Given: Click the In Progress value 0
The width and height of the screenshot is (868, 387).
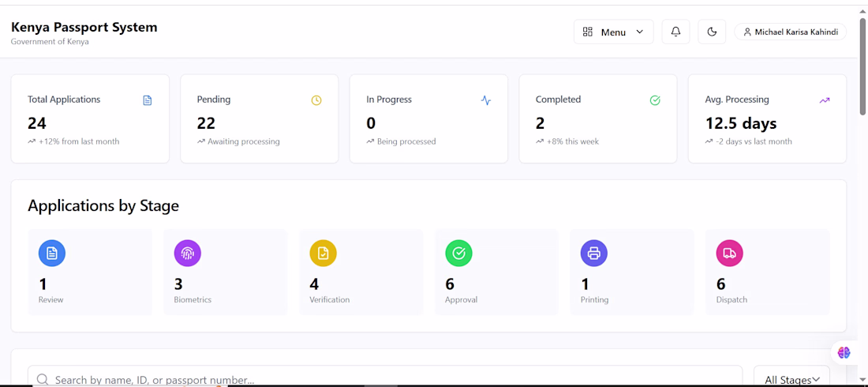Looking at the screenshot, I should 371,123.
